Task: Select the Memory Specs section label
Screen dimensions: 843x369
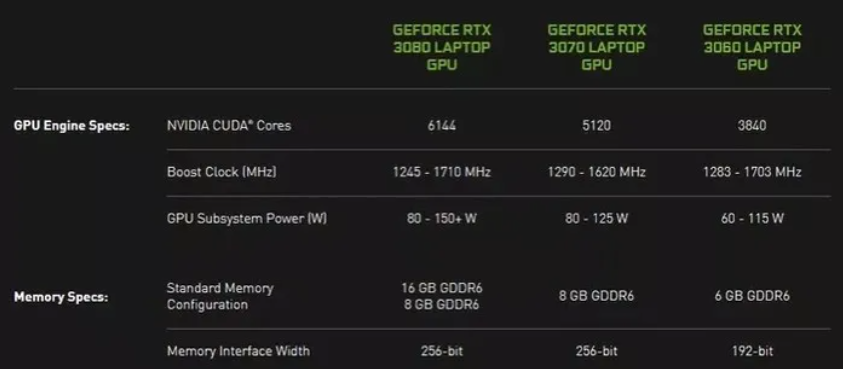Action: pyautogui.click(x=61, y=297)
